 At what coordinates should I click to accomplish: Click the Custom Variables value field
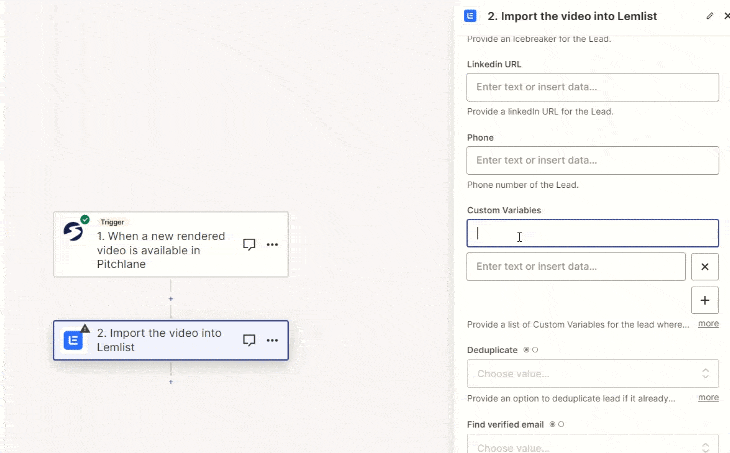coord(576,267)
